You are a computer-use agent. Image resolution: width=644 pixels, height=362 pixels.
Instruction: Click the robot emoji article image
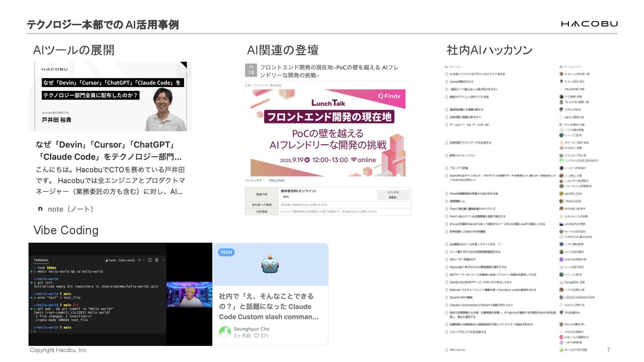[270, 264]
